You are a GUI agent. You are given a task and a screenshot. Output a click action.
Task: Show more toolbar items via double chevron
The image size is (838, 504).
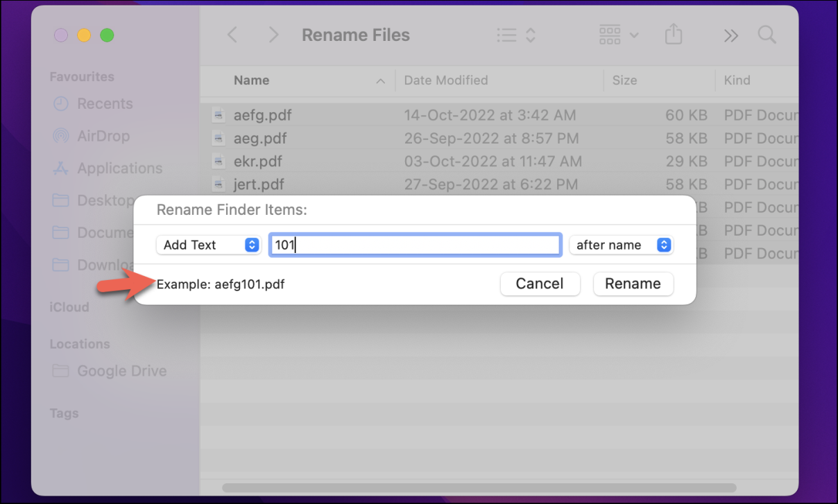click(730, 35)
